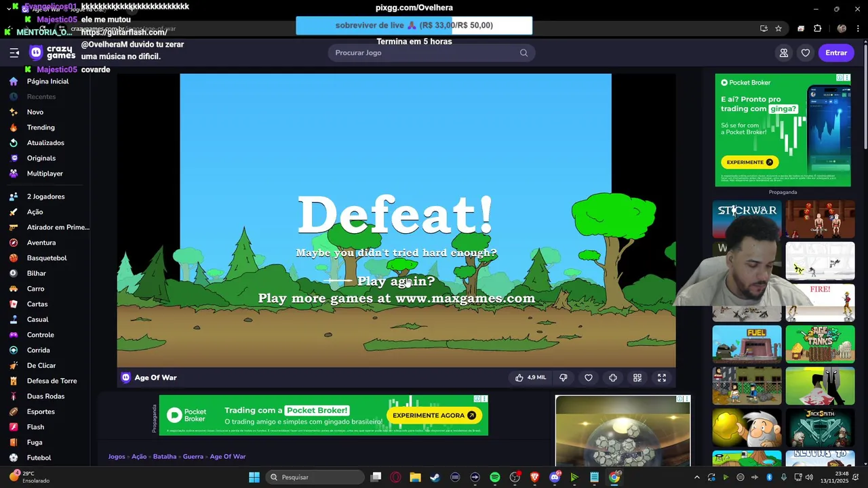This screenshot has height=488, width=868.
Task: Open the Age of Tanks game thumbnail
Action: (820, 344)
